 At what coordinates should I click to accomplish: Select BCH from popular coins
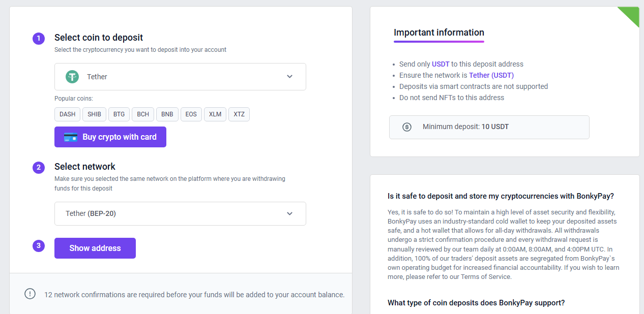[143, 114]
